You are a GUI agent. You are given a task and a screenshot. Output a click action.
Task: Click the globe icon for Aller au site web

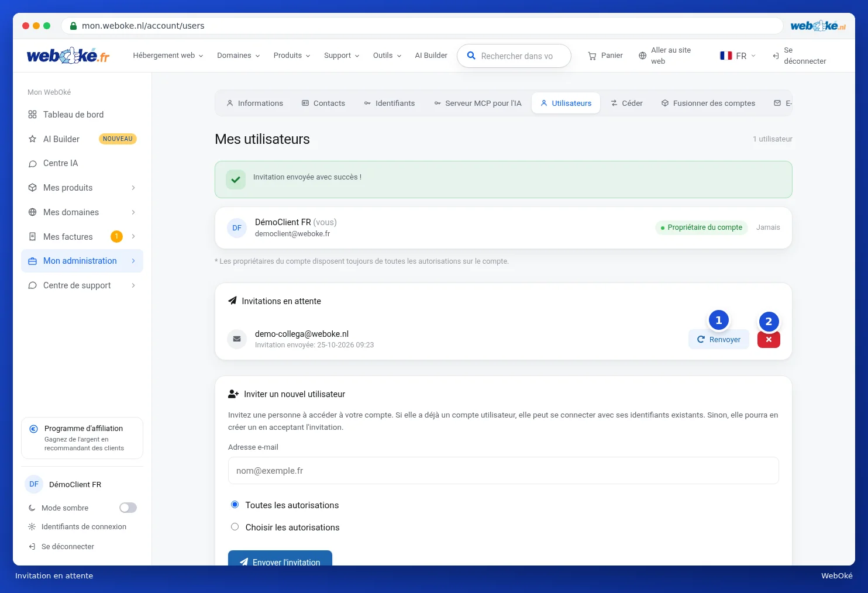click(x=642, y=56)
